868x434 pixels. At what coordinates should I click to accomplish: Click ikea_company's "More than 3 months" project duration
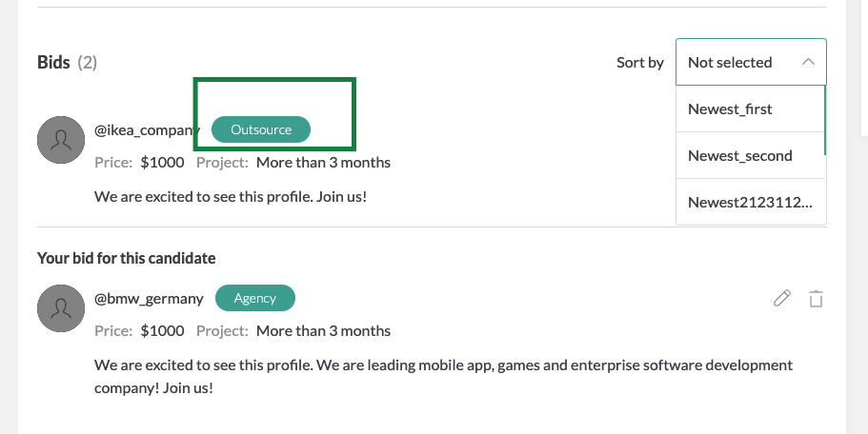323,163
